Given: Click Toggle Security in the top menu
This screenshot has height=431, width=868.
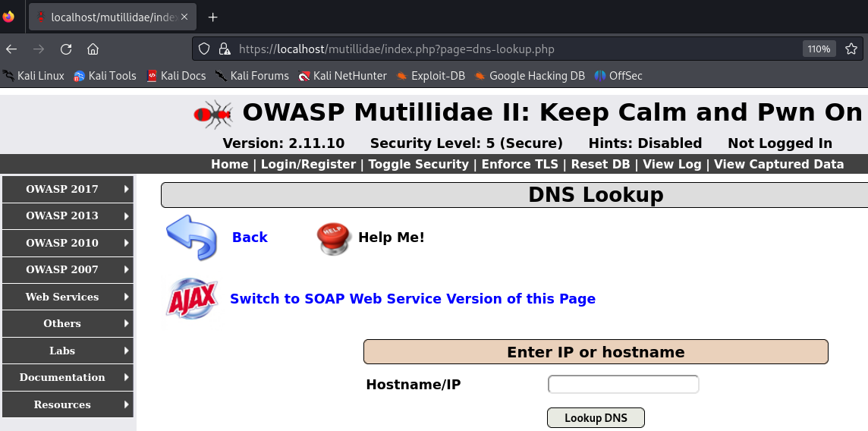Looking at the screenshot, I should (x=419, y=165).
